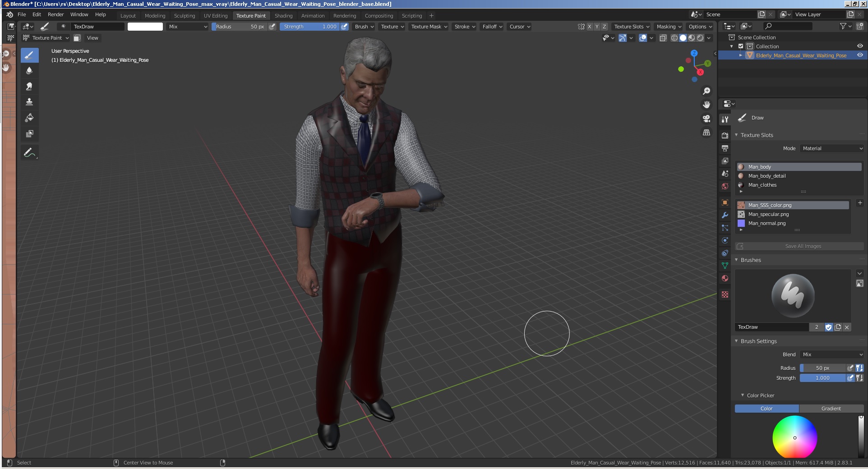This screenshot has height=469, width=868.
Task: Open Particles properties tab
Action: point(725,228)
